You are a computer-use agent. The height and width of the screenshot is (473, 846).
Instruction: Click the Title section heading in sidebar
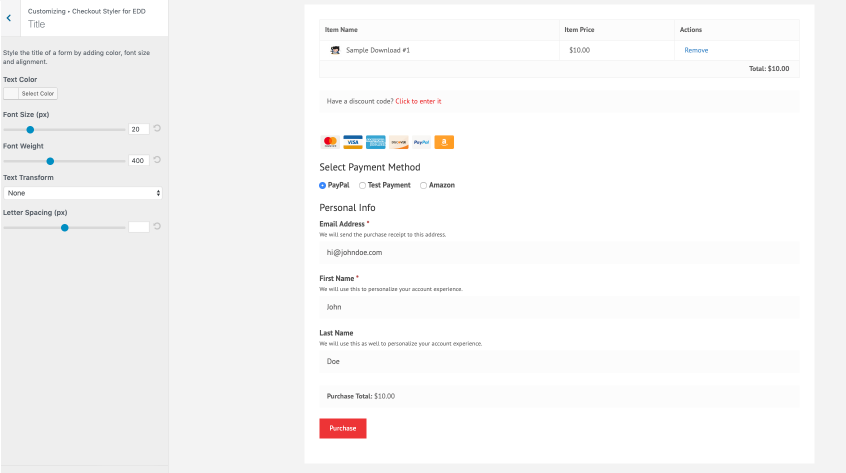(36, 24)
